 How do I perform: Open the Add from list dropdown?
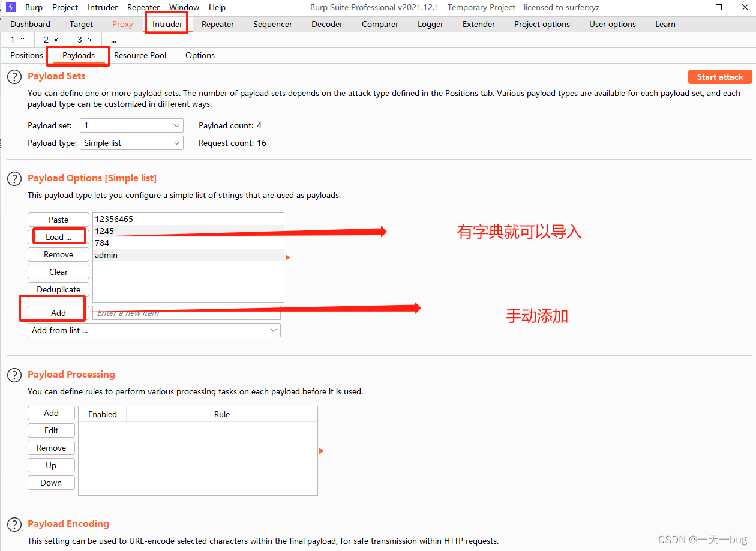pyautogui.click(x=154, y=330)
